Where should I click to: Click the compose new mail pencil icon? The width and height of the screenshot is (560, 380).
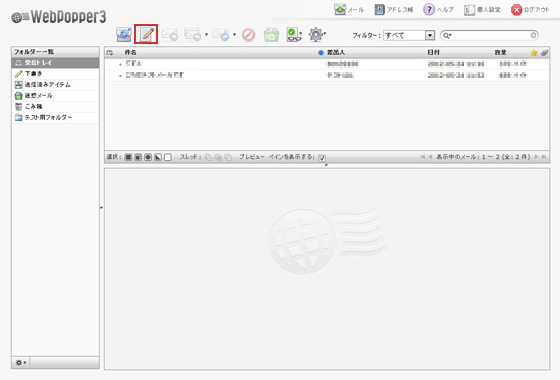click(x=146, y=34)
